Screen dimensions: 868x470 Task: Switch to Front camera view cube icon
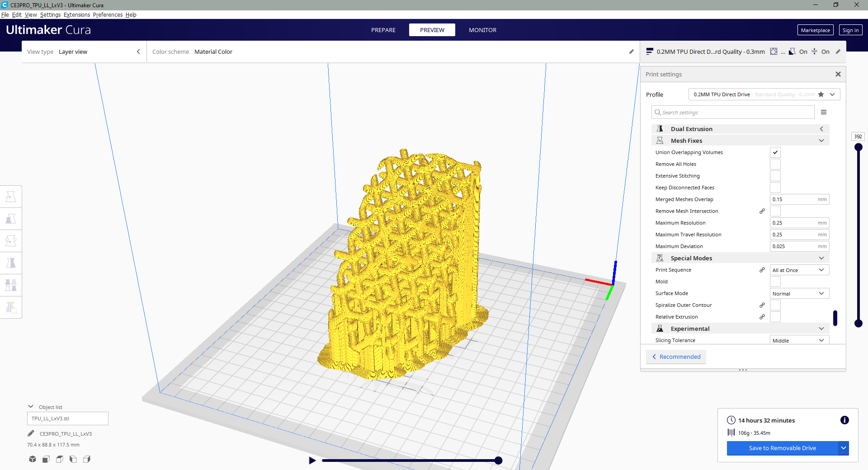(x=46, y=459)
